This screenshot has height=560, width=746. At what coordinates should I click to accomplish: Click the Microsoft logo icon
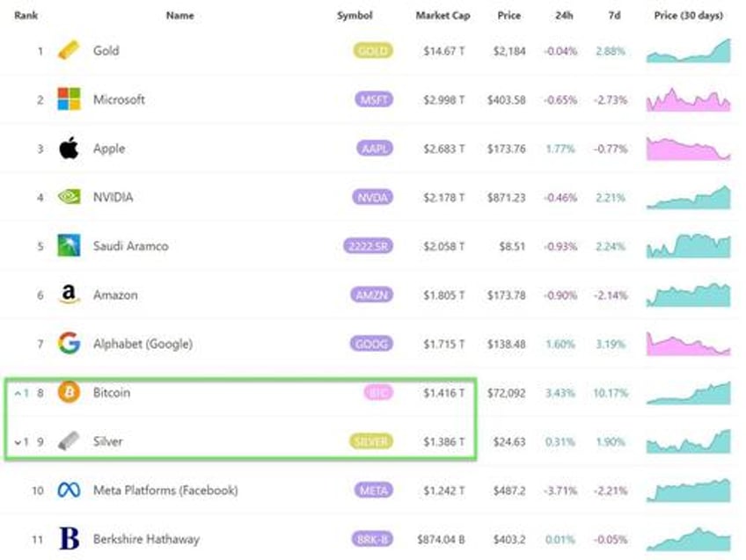69,98
